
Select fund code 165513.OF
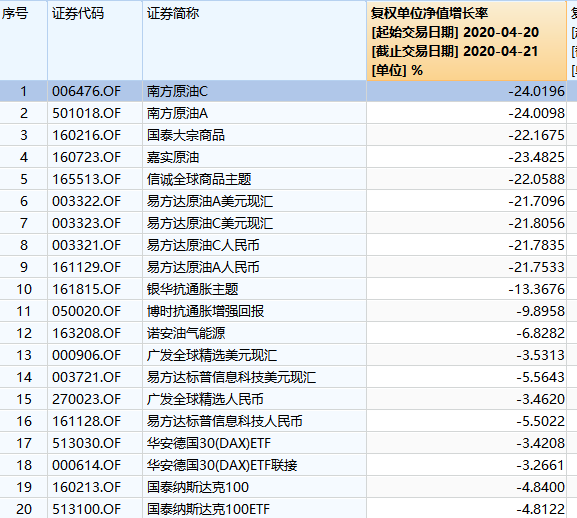[x=86, y=180]
